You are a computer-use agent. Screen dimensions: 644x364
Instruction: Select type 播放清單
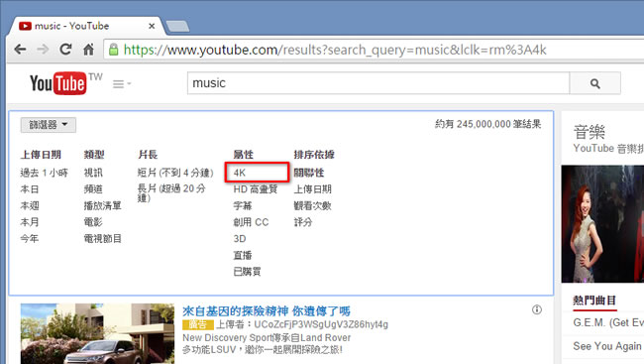pyautogui.click(x=103, y=205)
